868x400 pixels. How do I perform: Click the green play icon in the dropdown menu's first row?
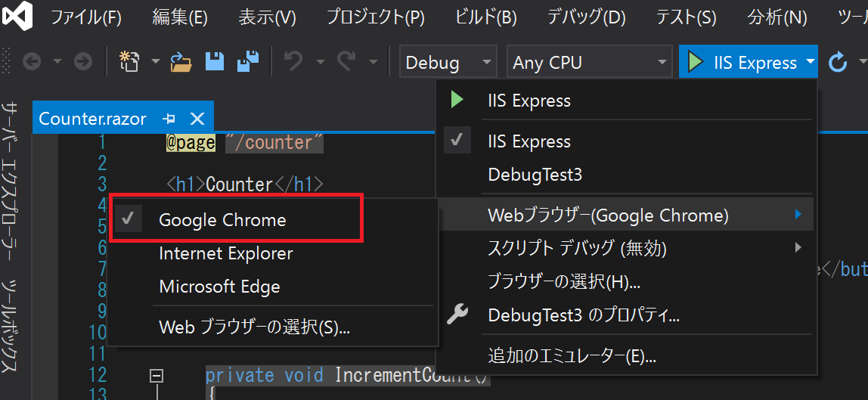coord(457,100)
